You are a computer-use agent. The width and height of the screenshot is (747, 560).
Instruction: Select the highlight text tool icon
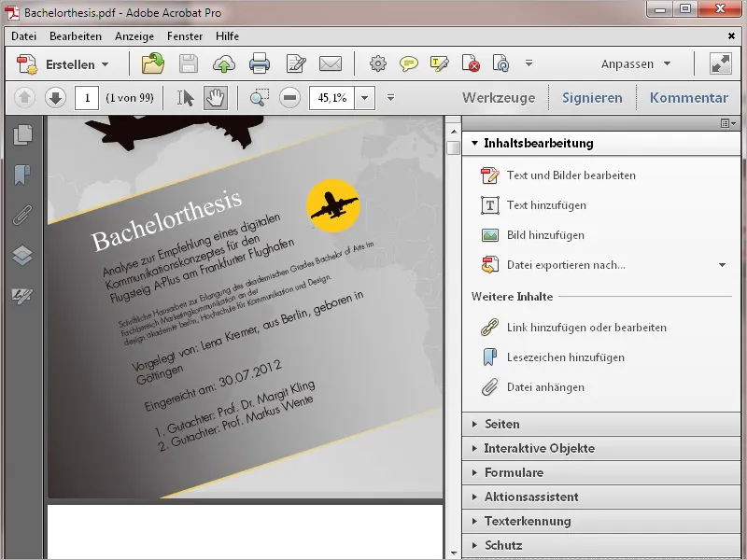(x=439, y=63)
